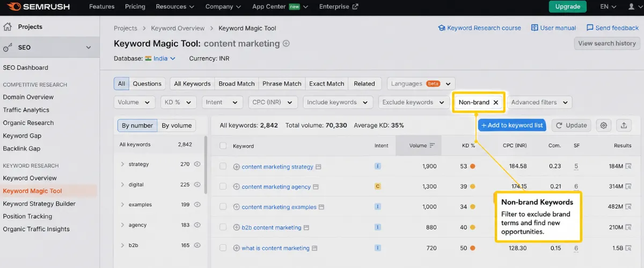Viewport: 644px width, 268px height.
Task: Toggle the select-all keywords checkbox
Action: (x=223, y=146)
